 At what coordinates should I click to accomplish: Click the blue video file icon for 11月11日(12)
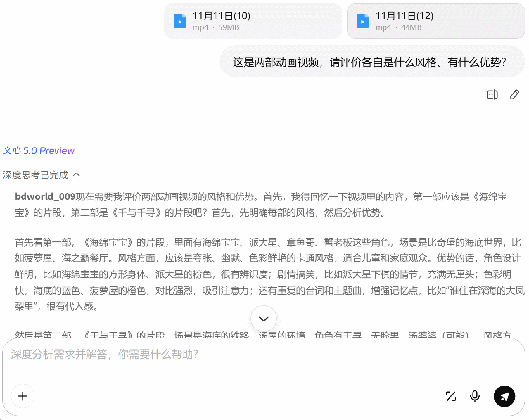click(363, 21)
